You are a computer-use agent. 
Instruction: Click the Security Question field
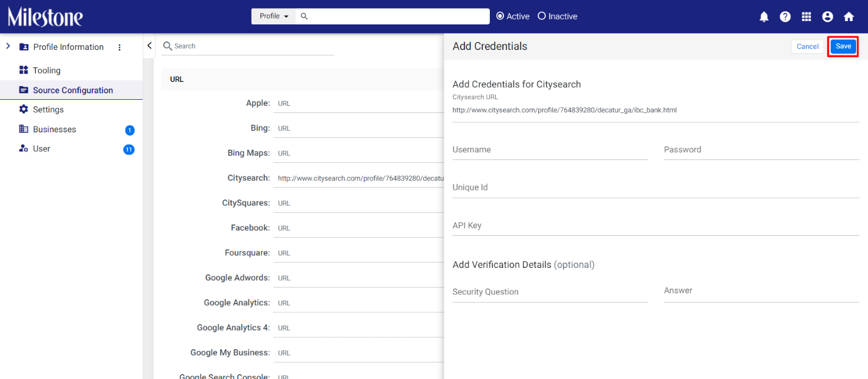click(550, 292)
